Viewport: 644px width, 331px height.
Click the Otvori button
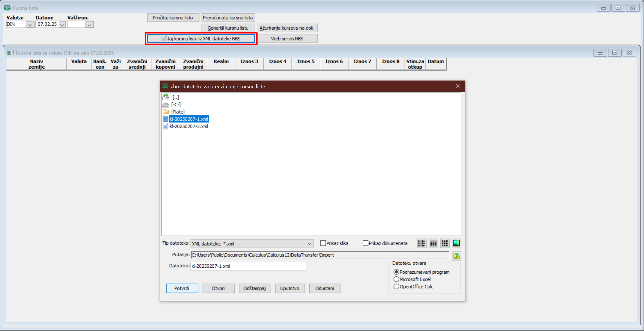[218, 288]
